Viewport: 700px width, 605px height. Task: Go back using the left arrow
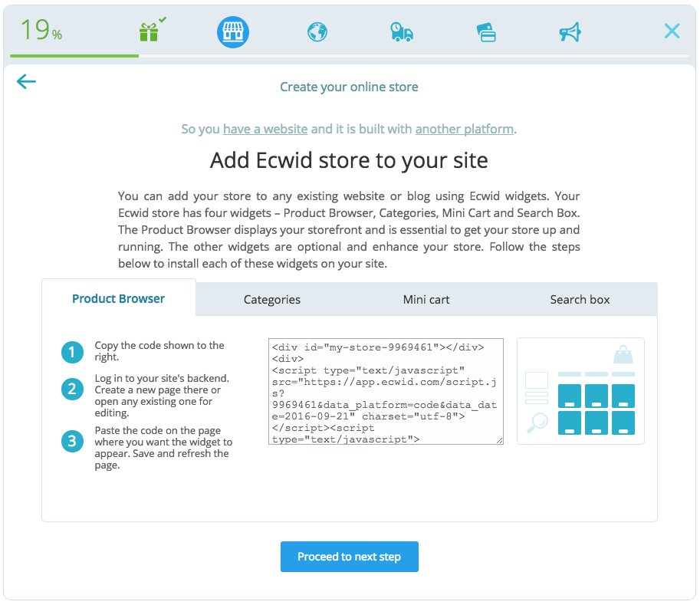(x=26, y=81)
